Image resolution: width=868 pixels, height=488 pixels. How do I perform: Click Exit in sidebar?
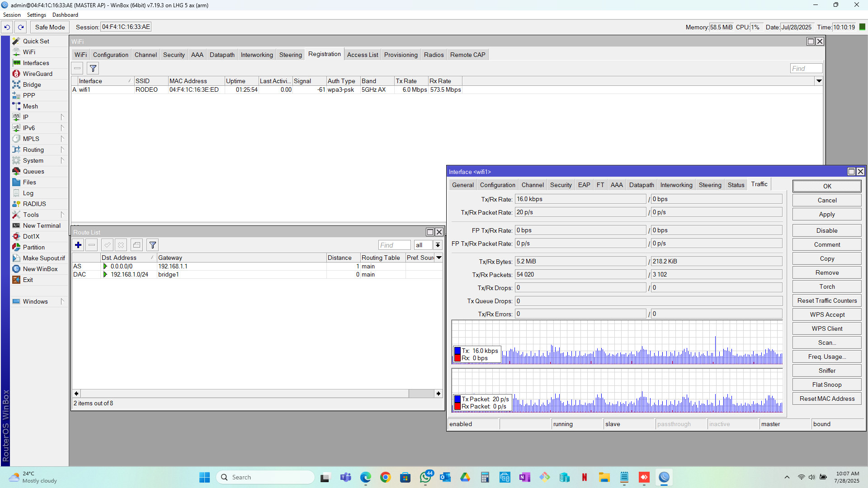[x=28, y=280]
